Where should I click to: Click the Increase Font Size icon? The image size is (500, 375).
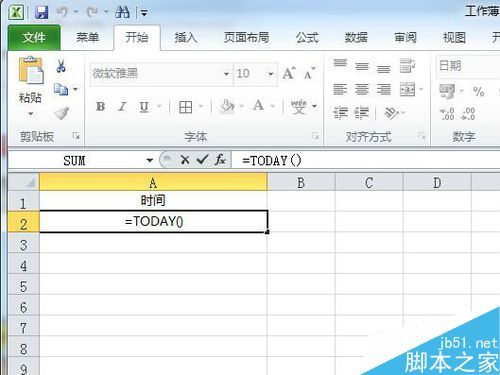pyautogui.click(x=289, y=73)
